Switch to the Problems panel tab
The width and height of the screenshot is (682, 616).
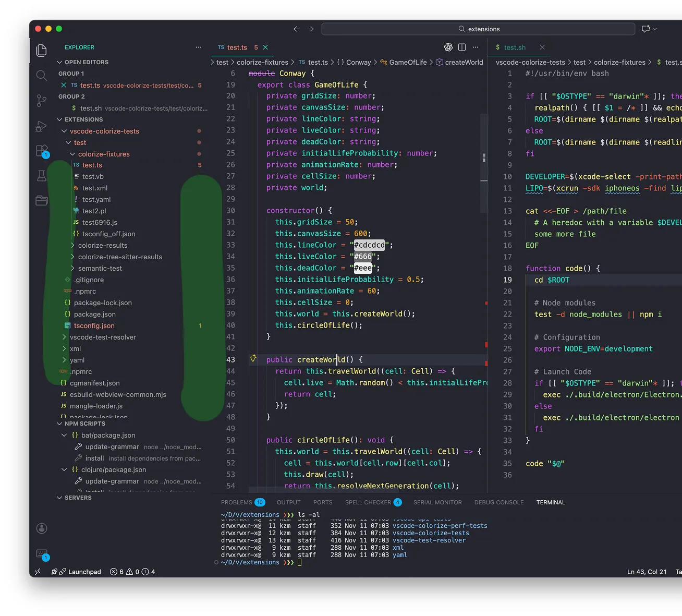coord(237,502)
